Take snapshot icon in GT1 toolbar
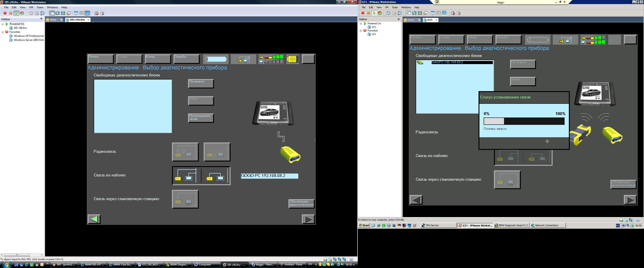This screenshot has height=268, width=644. click(388, 13)
